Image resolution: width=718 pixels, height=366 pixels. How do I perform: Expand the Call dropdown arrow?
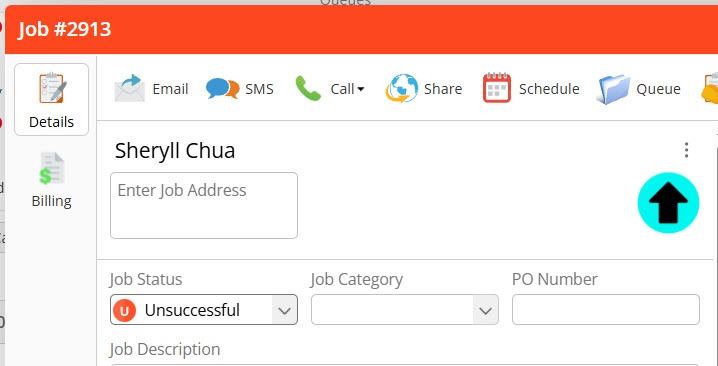[361, 89]
